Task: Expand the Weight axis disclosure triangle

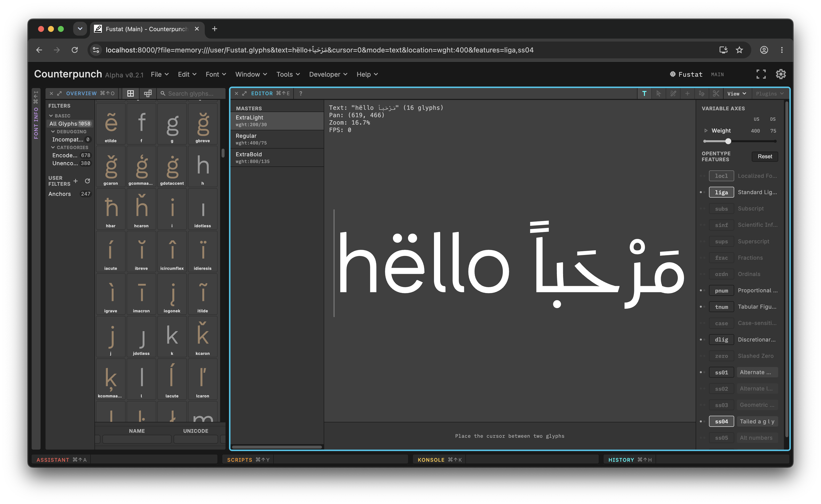Action: [706, 131]
